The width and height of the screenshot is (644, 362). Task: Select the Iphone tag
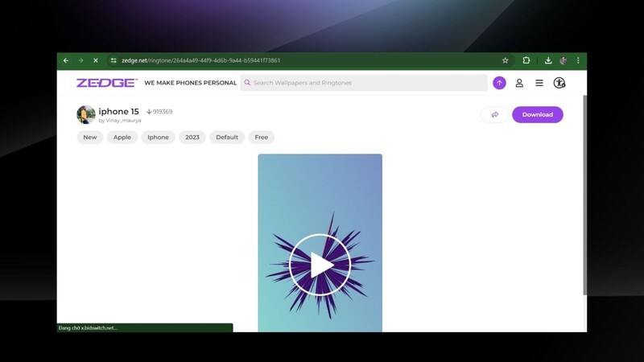pyautogui.click(x=158, y=137)
